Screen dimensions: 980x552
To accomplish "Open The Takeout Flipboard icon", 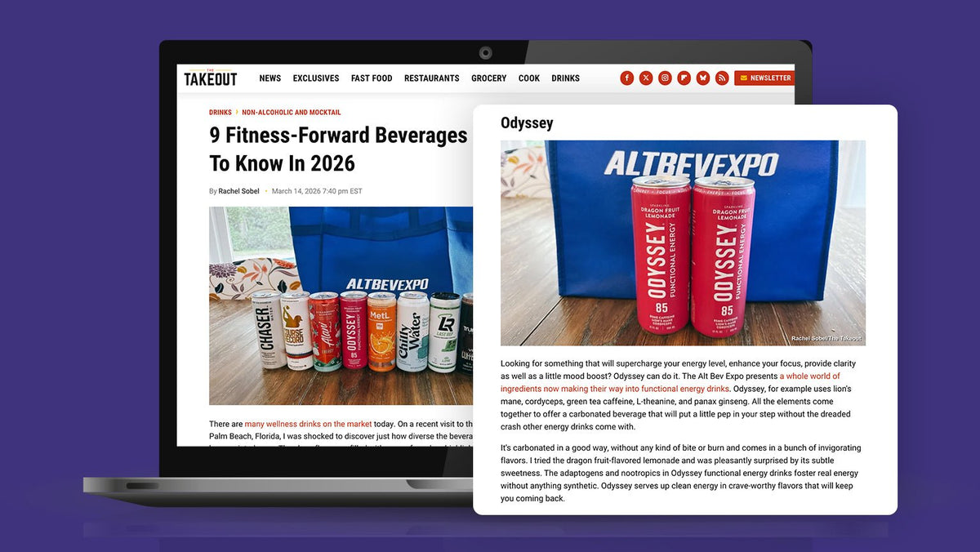I will 684,78.
